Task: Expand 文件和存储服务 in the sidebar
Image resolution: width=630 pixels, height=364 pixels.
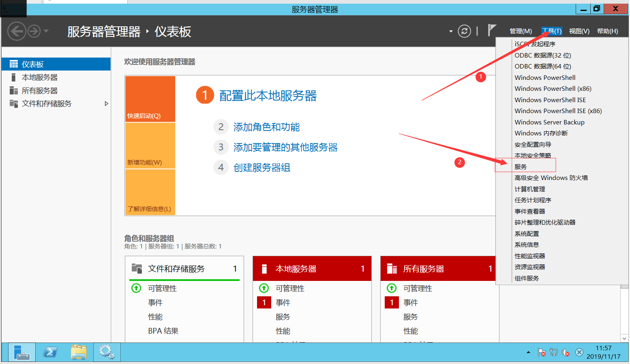Action: pyautogui.click(x=107, y=103)
